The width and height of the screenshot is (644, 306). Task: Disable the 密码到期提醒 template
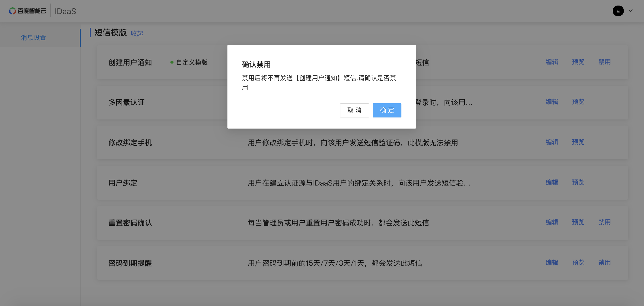604,262
